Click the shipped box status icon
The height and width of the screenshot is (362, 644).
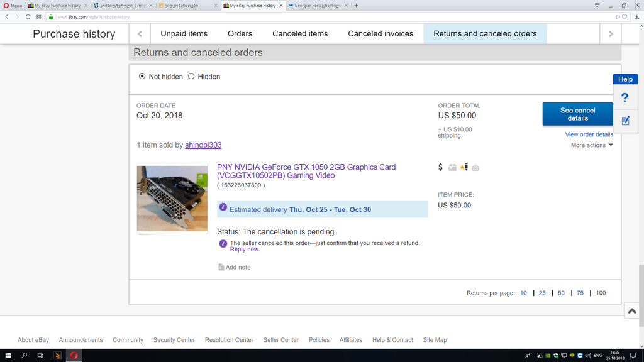(452, 167)
